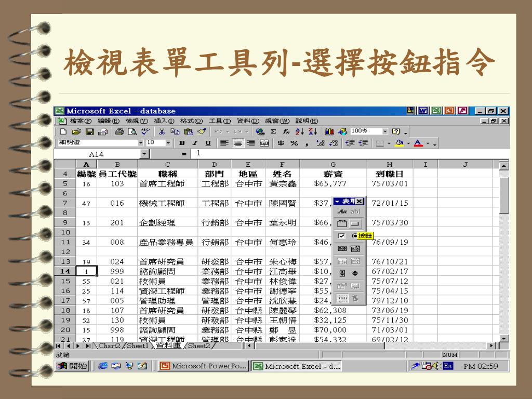
Task: Click the AutoSum sigma icon
Action: coord(273,131)
